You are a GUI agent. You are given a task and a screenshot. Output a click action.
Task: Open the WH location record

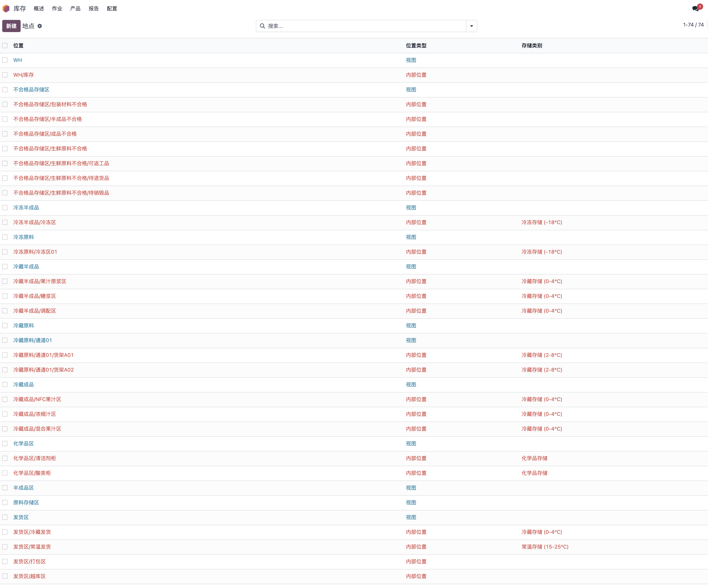pos(18,60)
